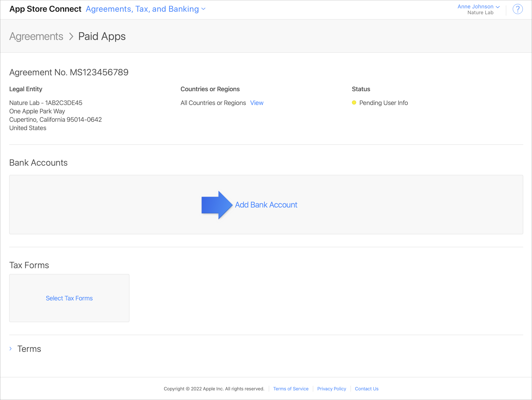Click the Pending User Info status text
Image resolution: width=532 pixels, height=400 pixels.
tap(383, 103)
